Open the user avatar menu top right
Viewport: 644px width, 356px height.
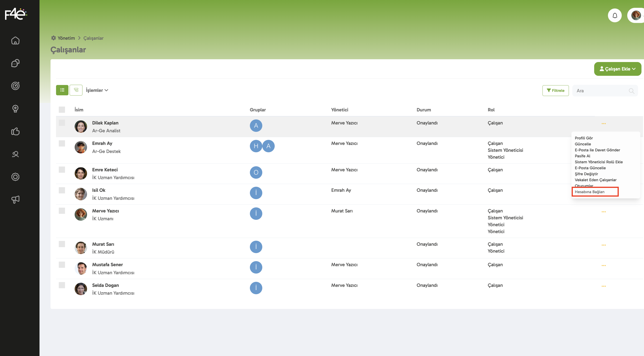636,15
